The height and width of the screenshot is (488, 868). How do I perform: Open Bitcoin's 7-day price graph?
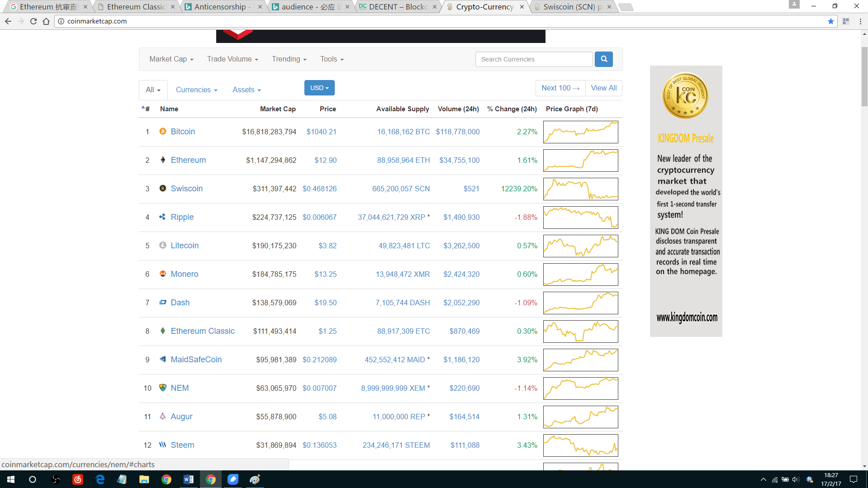click(x=581, y=132)
